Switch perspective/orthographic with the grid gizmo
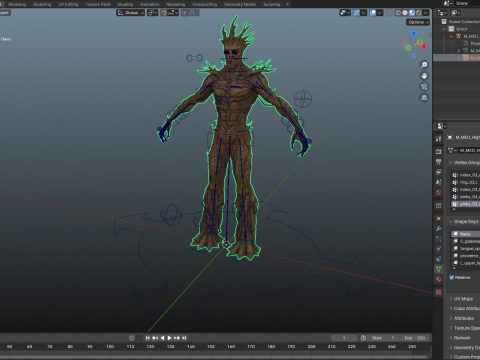480x360 pixels. click(424, 98)
